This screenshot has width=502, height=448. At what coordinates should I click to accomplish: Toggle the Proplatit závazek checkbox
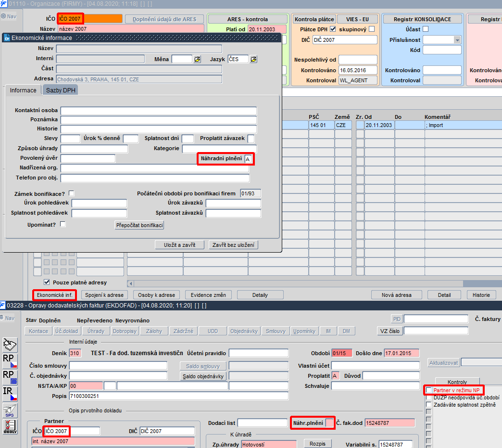point(251,139)
